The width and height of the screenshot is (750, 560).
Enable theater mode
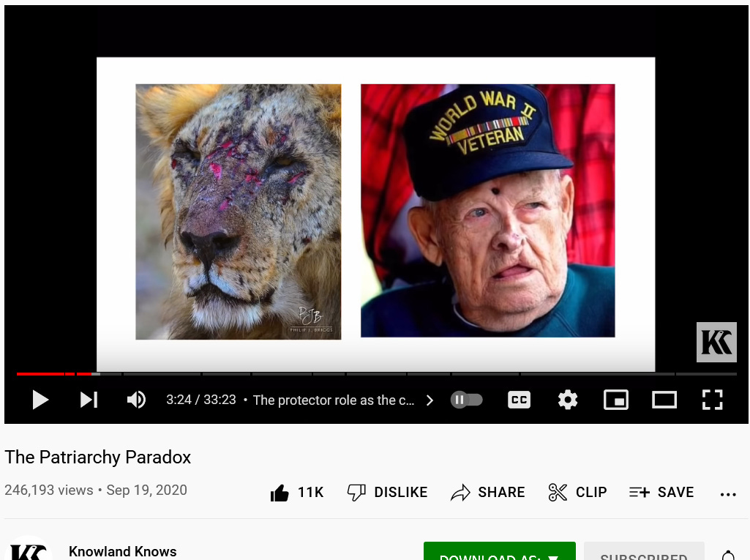click(664, 400)
